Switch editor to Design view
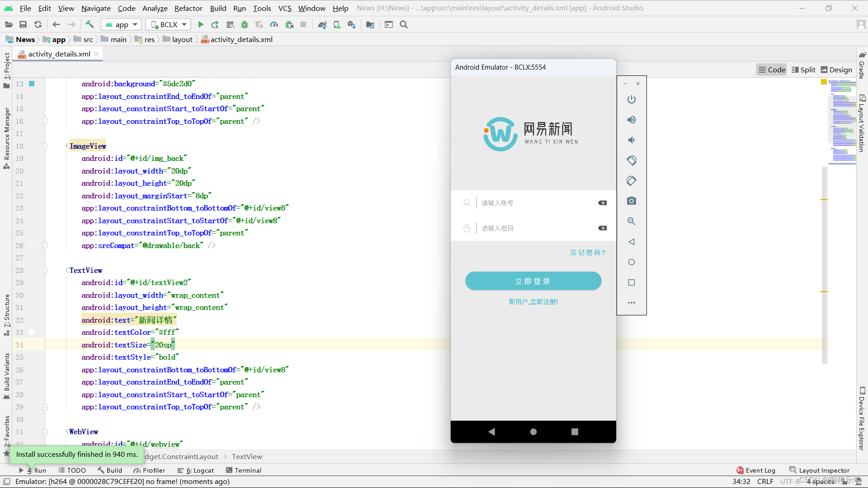 (836, 70)
